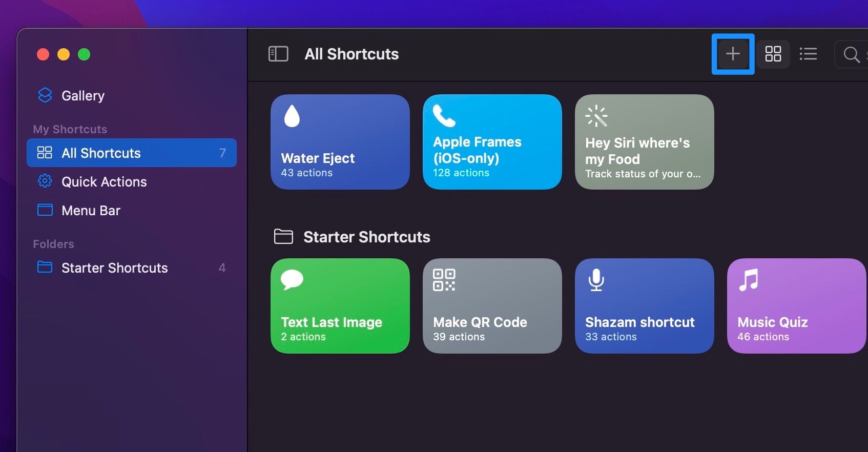The height and width of the screenshot is (452, 868).
Task: Click the My Shortcuts section label
Action: point(70,129)
